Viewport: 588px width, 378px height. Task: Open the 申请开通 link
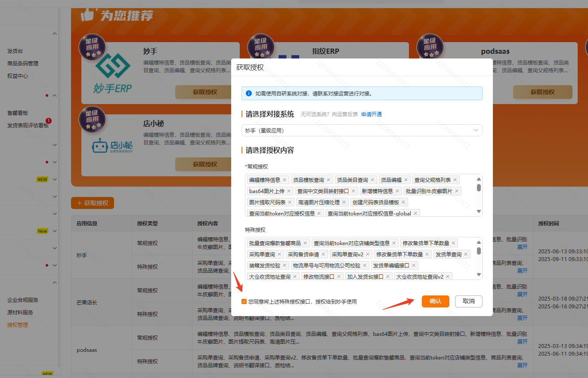point(371,114)
